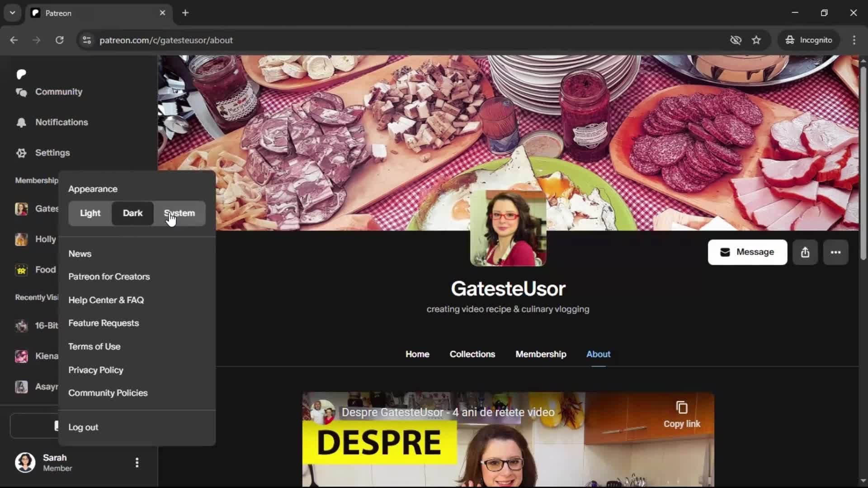Select System appearance mode

(179, 213)
